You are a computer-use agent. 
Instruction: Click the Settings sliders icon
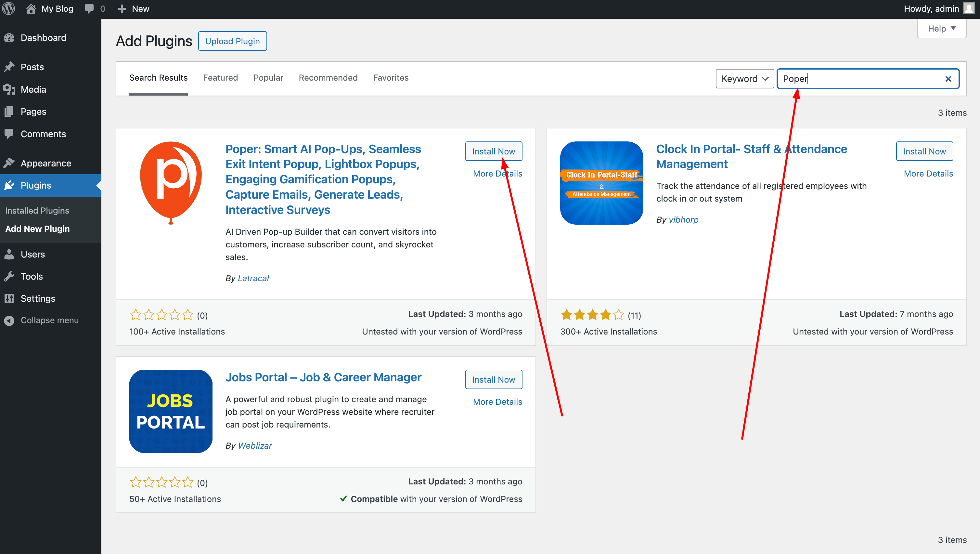(x=9, y=298)
